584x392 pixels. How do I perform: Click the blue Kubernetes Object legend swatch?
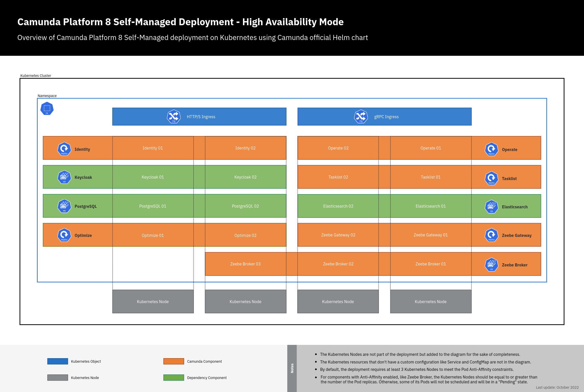58,361
